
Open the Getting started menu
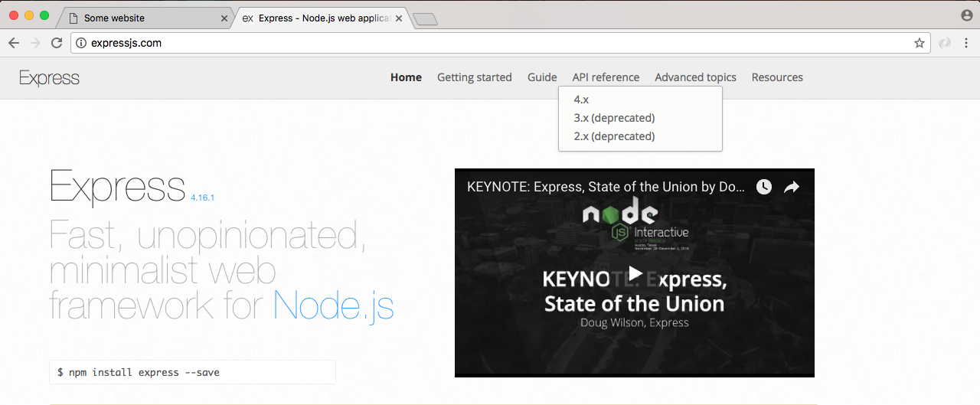[x=474, y=77]
